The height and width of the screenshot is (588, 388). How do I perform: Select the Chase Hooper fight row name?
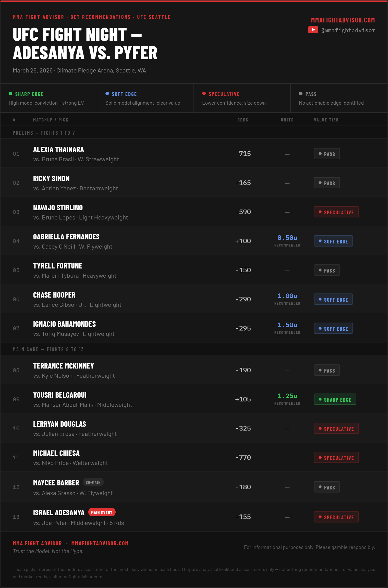54,295
